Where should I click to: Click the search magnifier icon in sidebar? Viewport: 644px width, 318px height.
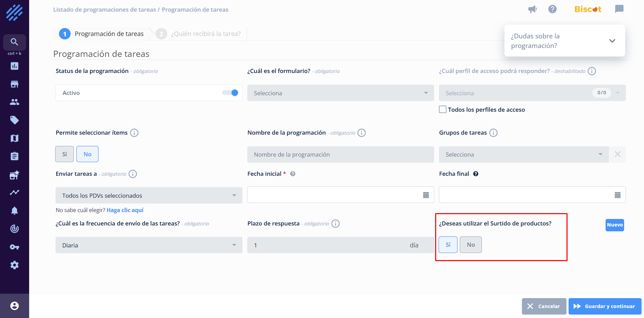[14, 42]
